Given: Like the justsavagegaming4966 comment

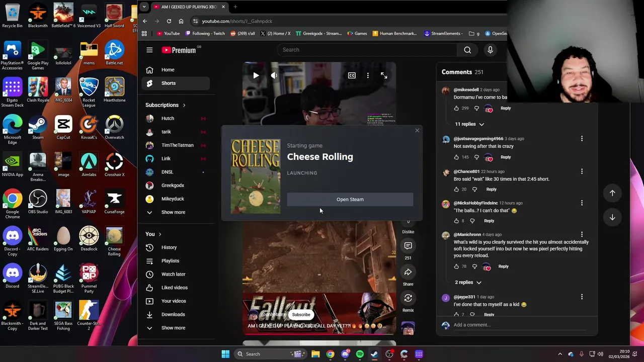Looking at the screenshot, I should pos(457,157).
